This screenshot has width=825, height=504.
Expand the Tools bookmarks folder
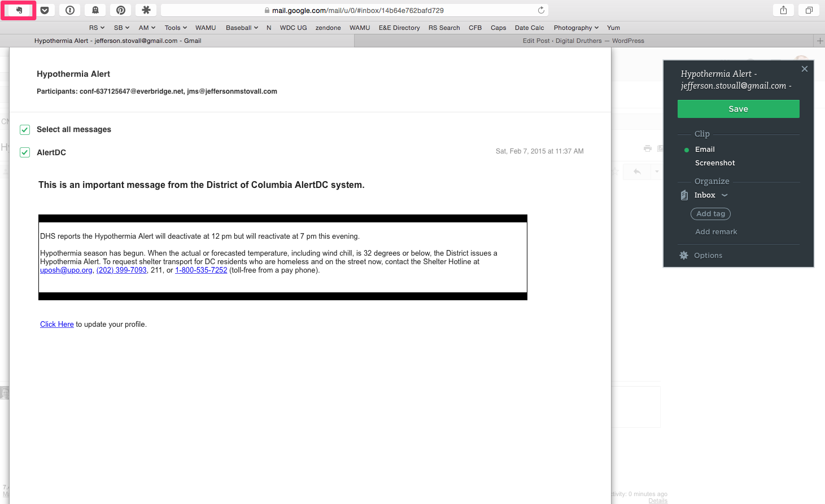[x=176, y=28]
